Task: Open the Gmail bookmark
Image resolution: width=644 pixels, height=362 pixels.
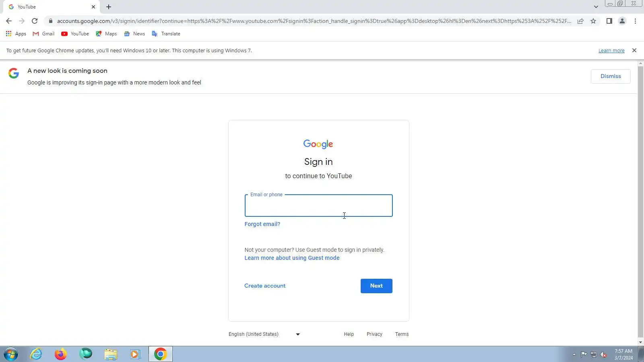Action: click(x=43, y=34)
